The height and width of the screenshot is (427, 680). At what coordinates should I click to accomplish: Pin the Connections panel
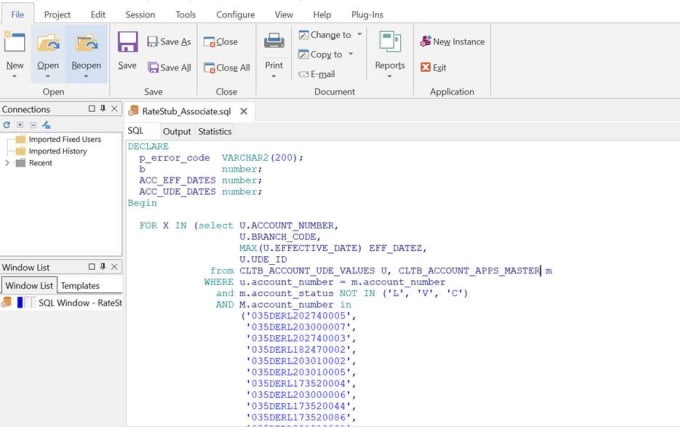click(x=103, y=109)
